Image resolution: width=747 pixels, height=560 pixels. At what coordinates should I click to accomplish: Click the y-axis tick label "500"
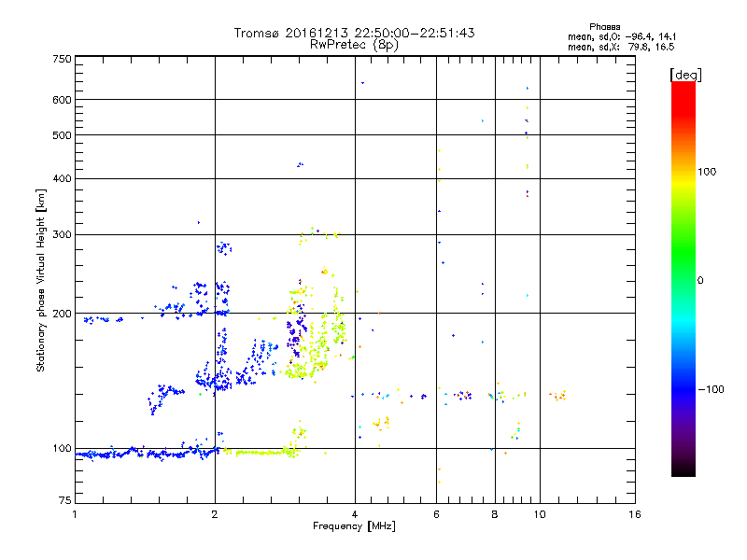click(x=62, y=135)
